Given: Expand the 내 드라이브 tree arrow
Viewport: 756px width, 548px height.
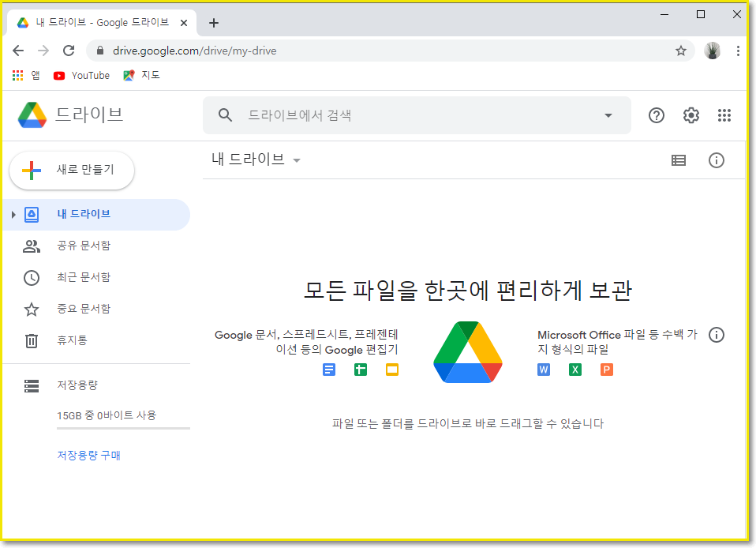Looking at the screenshot, I should [x=13, y=215].
